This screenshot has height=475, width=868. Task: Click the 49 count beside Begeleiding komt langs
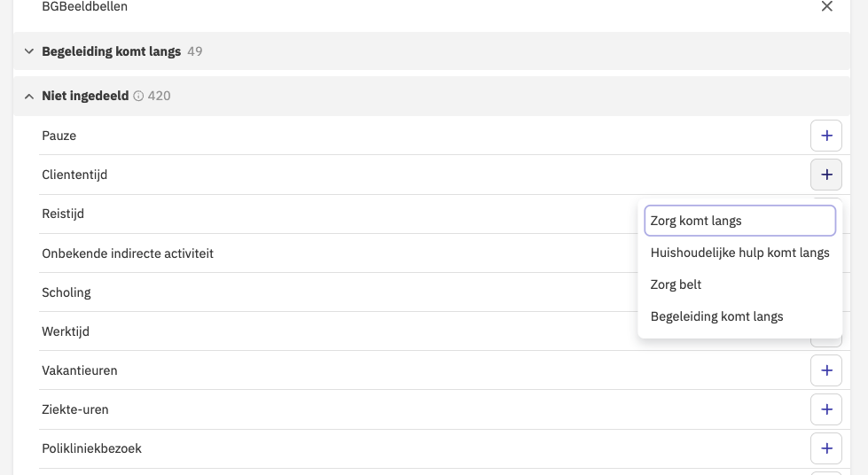195,51
